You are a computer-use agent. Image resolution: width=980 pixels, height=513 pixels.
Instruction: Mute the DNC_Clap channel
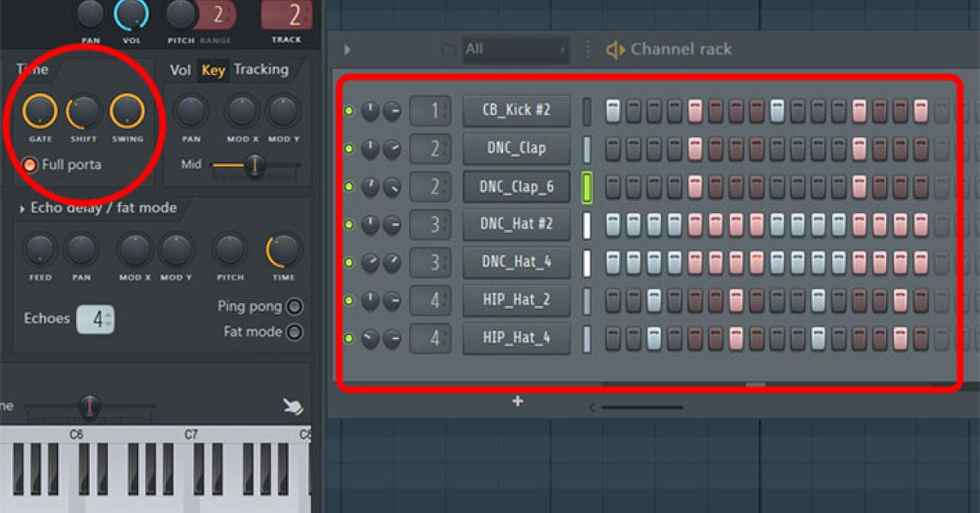[x=350, y=149]
